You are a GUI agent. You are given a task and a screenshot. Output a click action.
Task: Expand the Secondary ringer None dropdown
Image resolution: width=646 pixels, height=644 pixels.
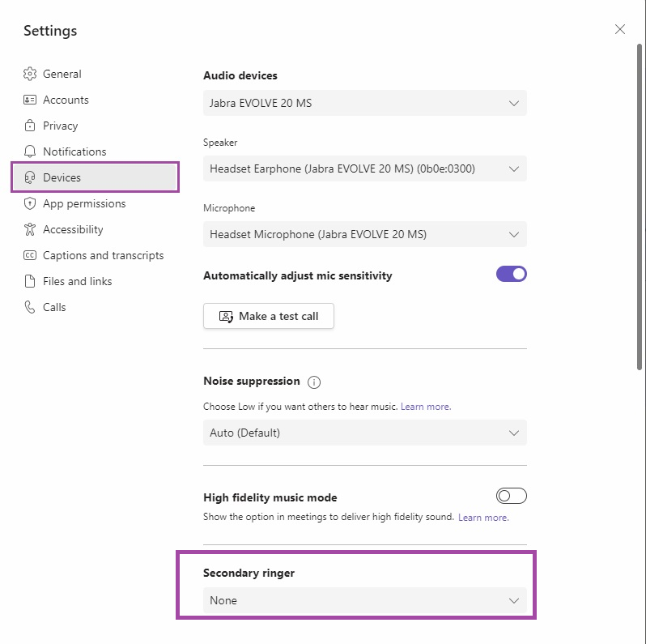tap(364, 600)
